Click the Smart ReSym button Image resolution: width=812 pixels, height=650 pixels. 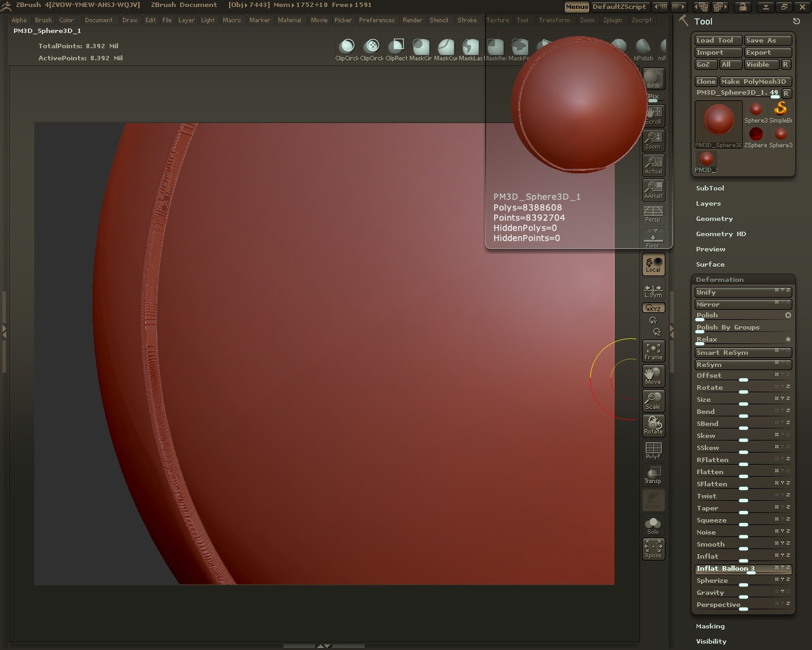point(743,352)
